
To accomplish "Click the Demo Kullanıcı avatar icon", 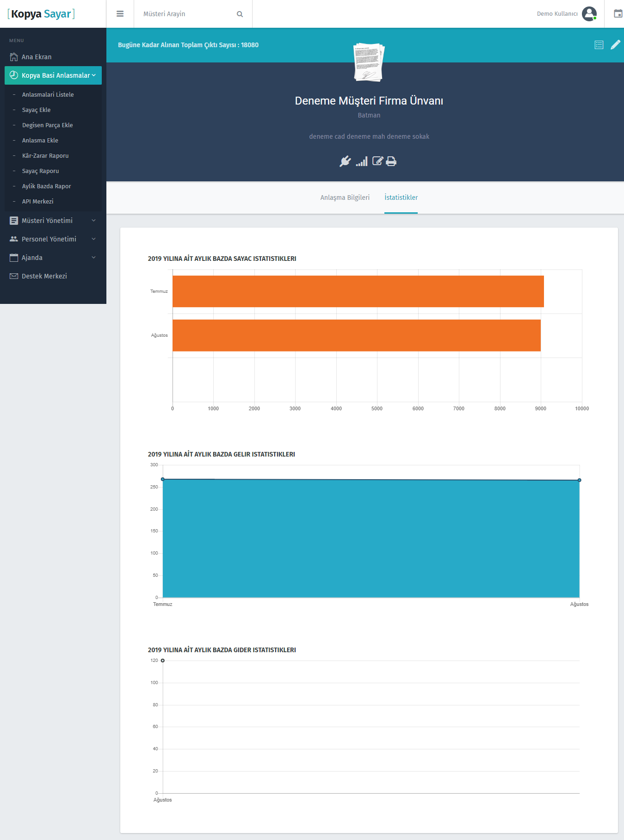I will coord(589,14).
